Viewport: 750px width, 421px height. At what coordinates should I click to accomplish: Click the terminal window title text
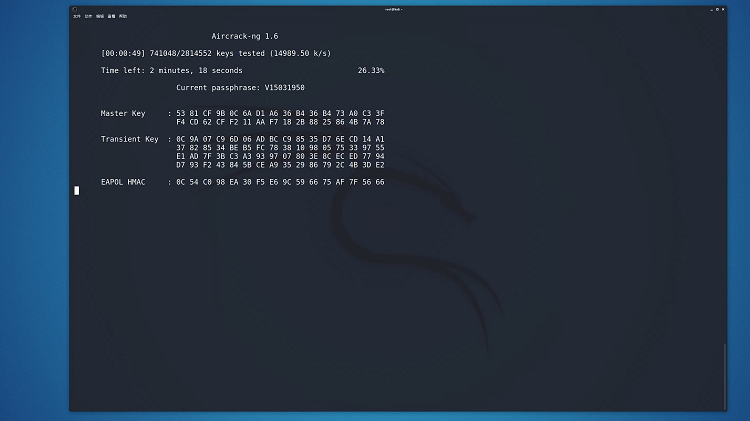click(x=394, y=10)
